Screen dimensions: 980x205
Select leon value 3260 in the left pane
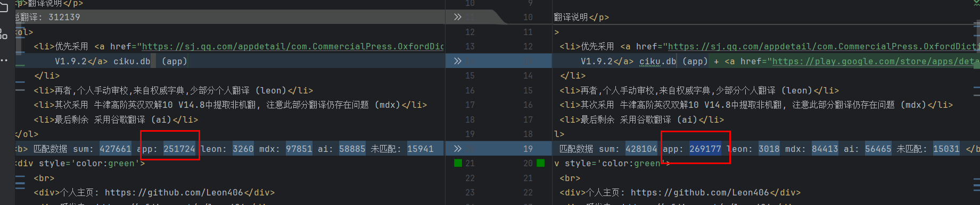click(243, 149)
